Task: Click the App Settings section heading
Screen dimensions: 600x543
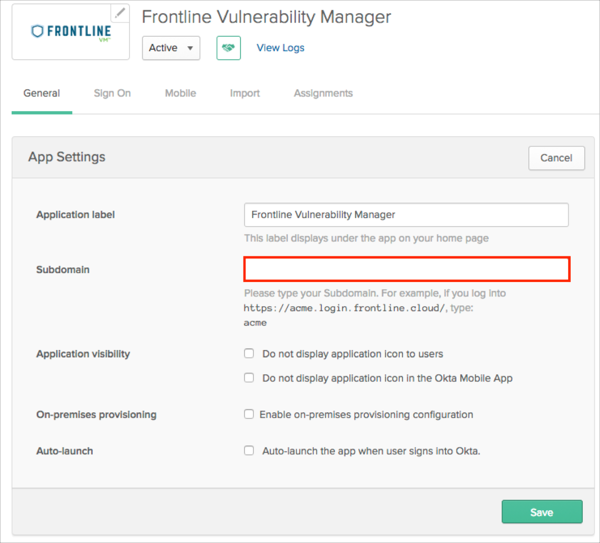Action: (66, 157)
